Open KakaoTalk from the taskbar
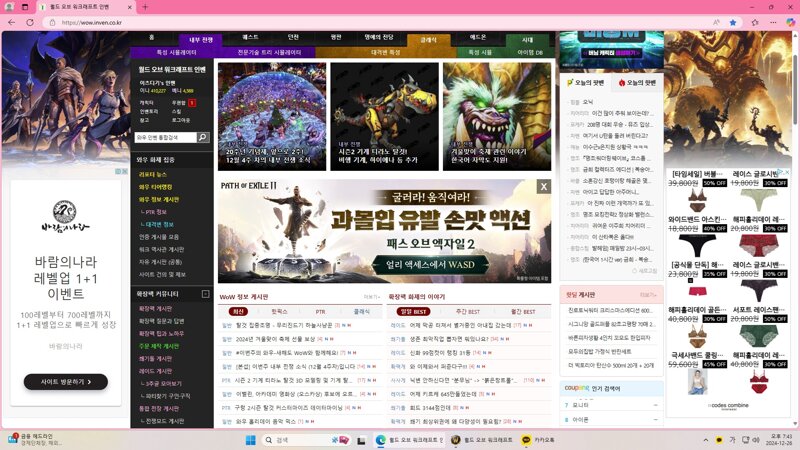Viewport: 800px width, 450px height. [538, 440]
